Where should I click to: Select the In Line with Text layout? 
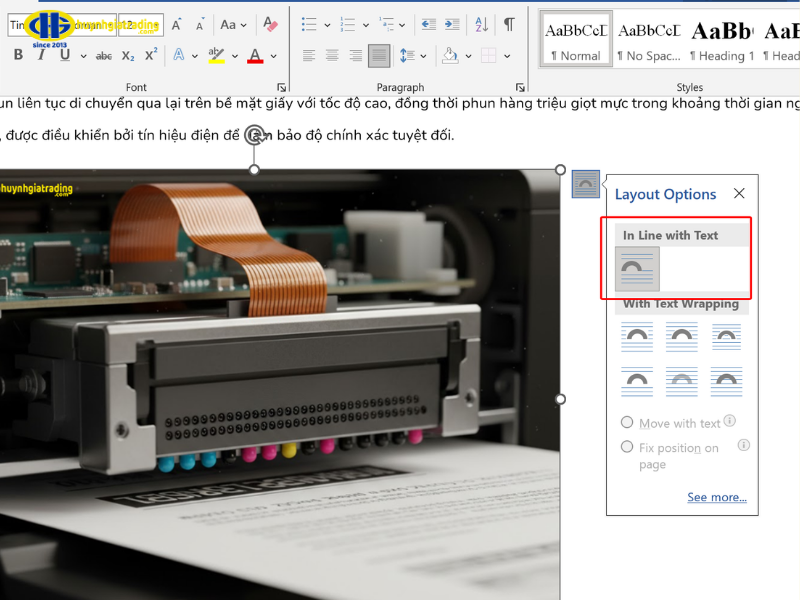coord(637,269)
